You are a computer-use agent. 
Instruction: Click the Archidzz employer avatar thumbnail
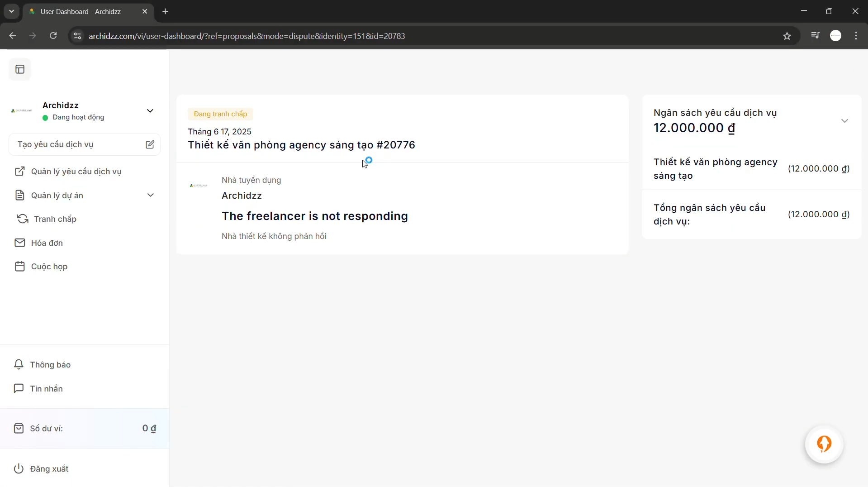tap(199, 186)
